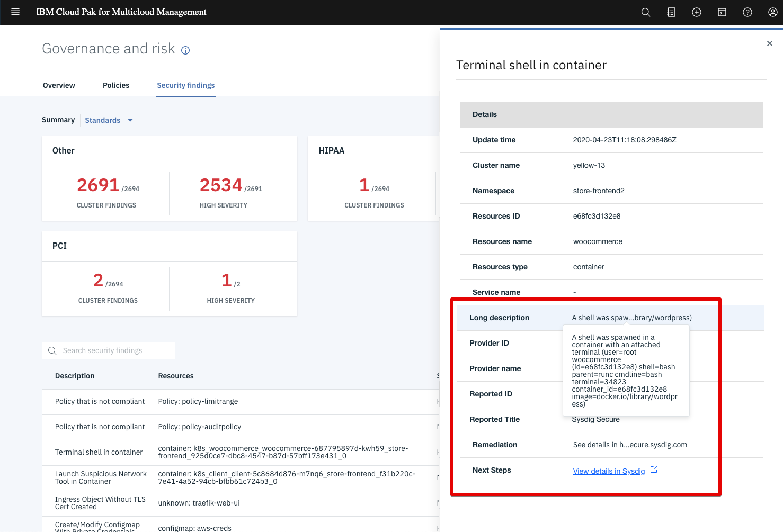
Task: Click the create resource plus icon
Action: (x=697, y=12)
